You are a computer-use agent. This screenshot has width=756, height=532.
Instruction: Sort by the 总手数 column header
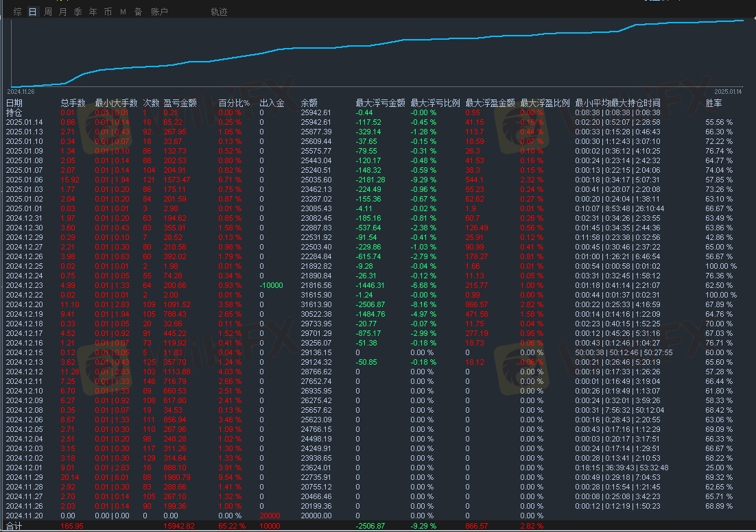click(73, 103)
